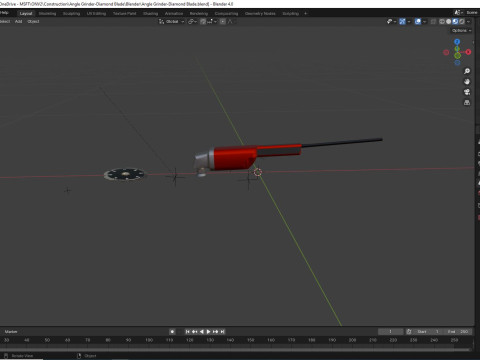480x360 pixels.
Task: Open the pivot point dropdown
Action: pyautogui.click(x=193, y=22)
